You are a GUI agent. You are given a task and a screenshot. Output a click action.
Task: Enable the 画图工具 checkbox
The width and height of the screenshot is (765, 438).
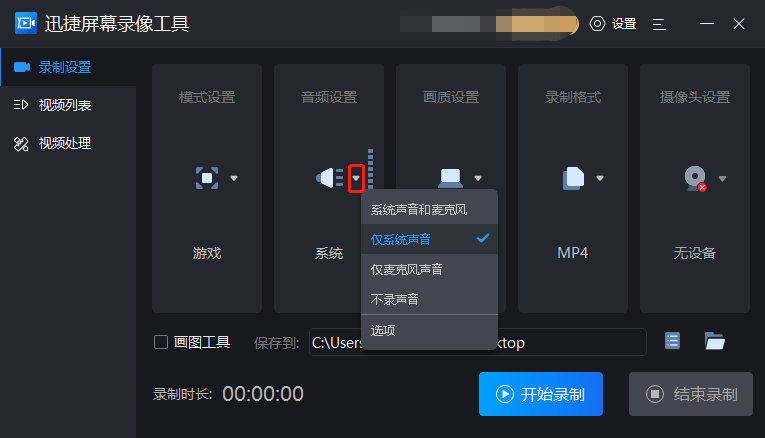pyautogui.click(x=161, y=342)
